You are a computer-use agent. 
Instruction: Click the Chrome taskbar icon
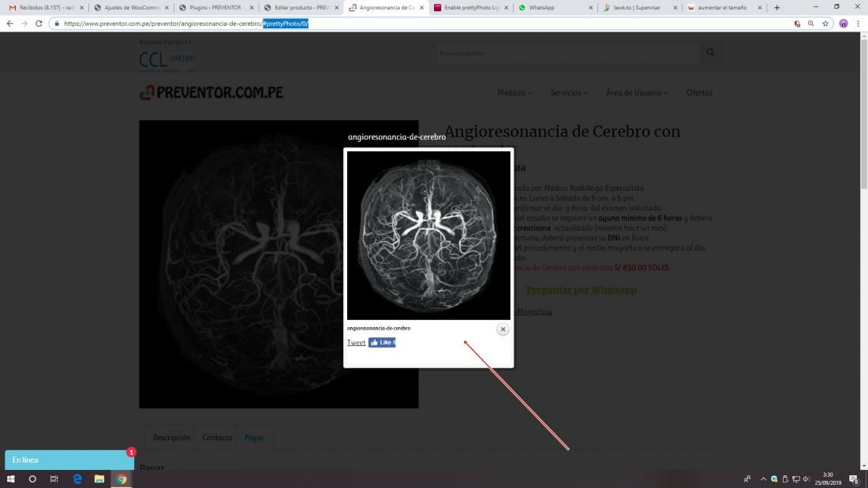click(x=122, y=479)
